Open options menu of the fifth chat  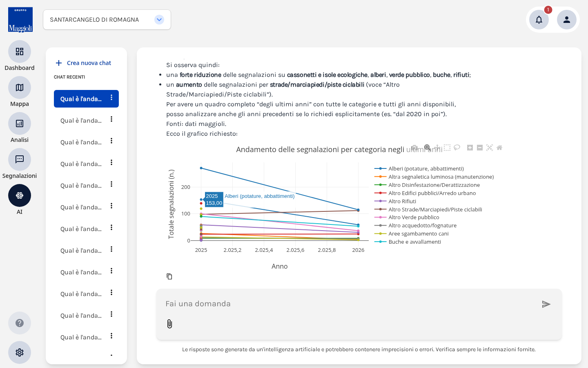(111, 184)
